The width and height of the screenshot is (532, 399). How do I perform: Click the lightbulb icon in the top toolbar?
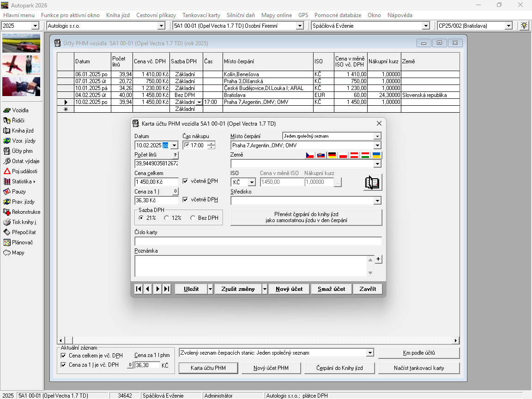click(524, 26)
